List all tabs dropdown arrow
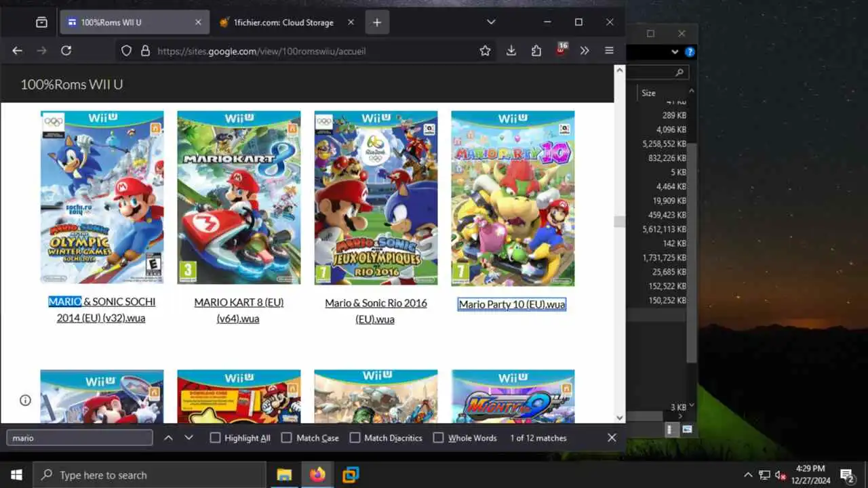This screenshot has width=868, height=488. (x=491, y=22)
